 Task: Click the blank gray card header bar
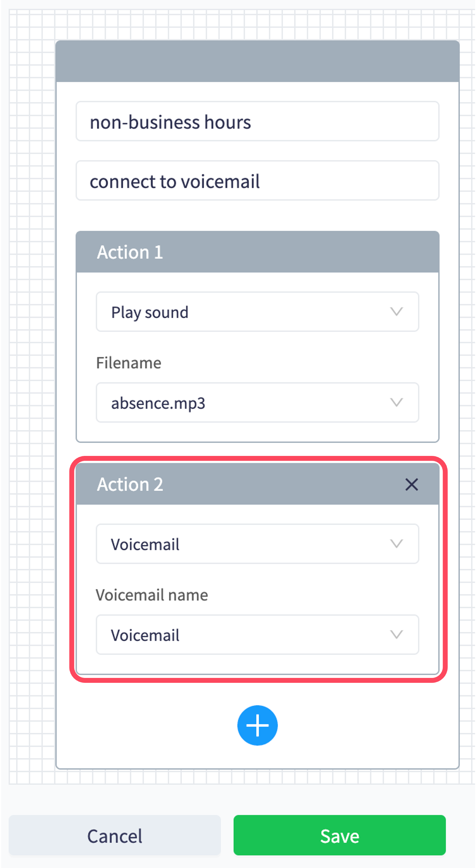point(257,61)
